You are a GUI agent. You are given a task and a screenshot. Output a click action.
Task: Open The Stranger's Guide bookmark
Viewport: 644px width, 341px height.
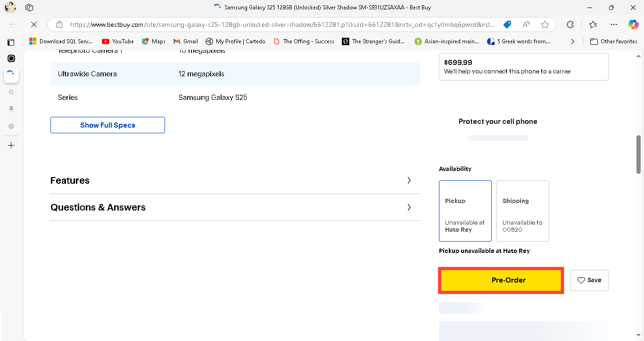click(x=373, y=41)
